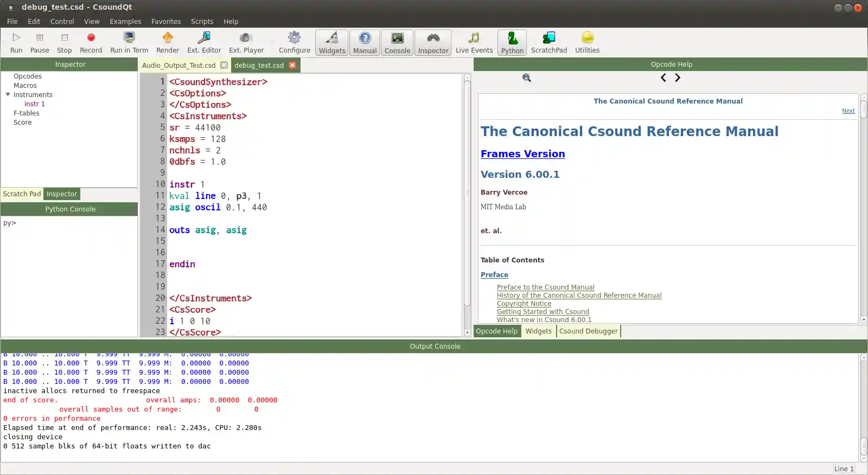Open Getting Started with Csound link
Screen dimensions: 868x475
coord(543,312)
